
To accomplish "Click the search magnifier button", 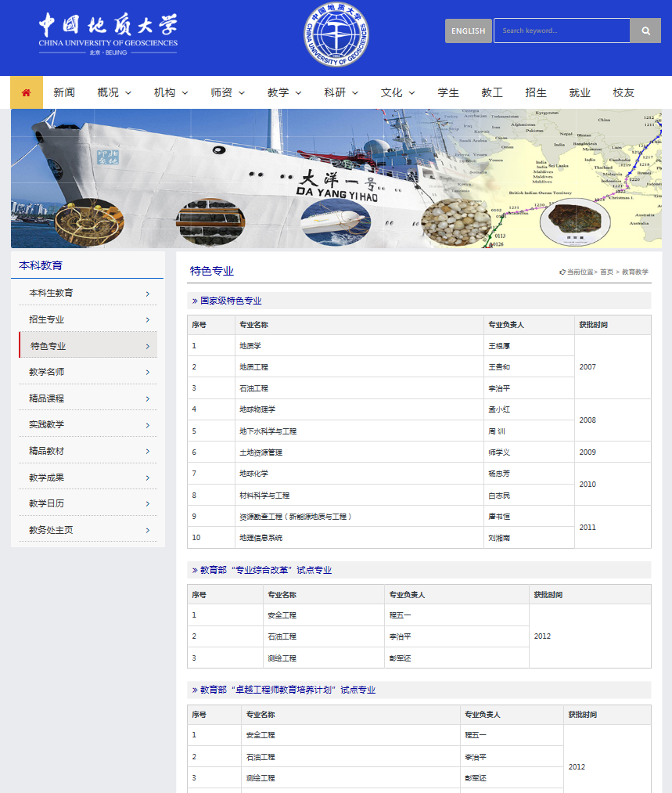I will (645, 31).
